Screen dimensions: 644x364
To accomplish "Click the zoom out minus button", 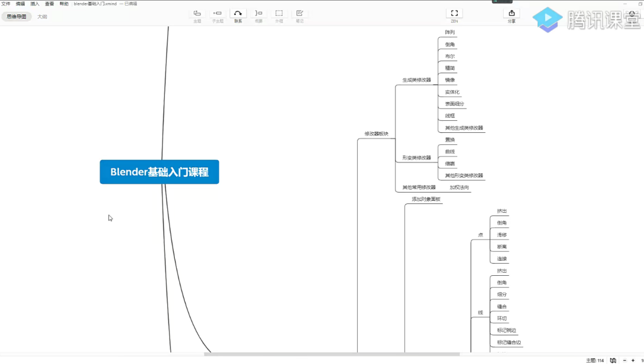I will pyautogui.click(x=625, y=360).
